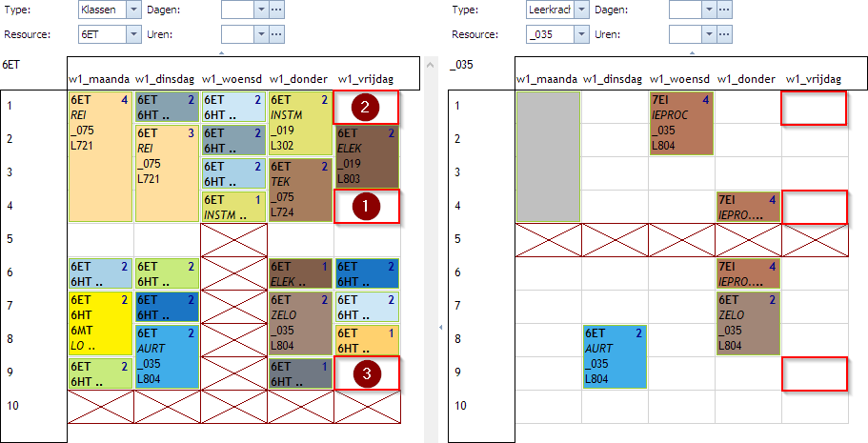Screen dimensions: 868x443
Task: Select Friday ELEK _019 L803 lesson
Action: coord(368,156)
